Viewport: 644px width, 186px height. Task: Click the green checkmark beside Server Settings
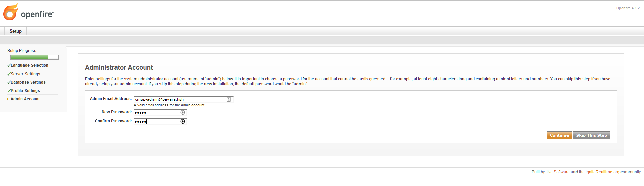[x=9, y=74]
